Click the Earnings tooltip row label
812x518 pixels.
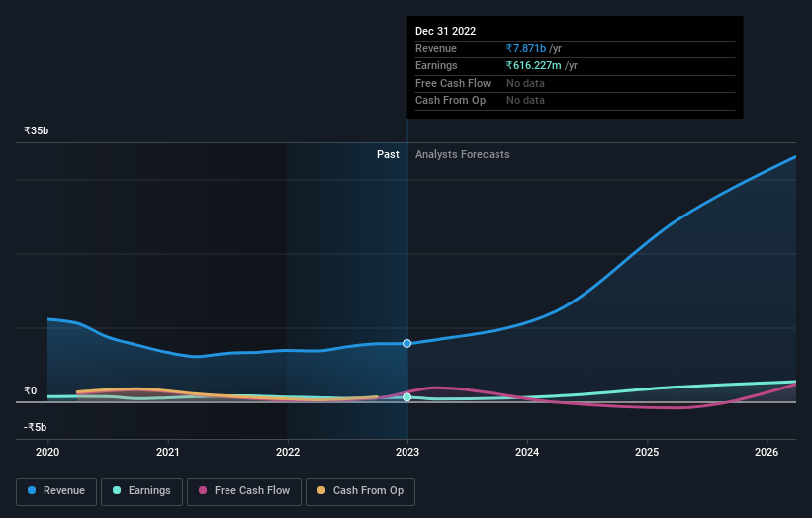436,65
